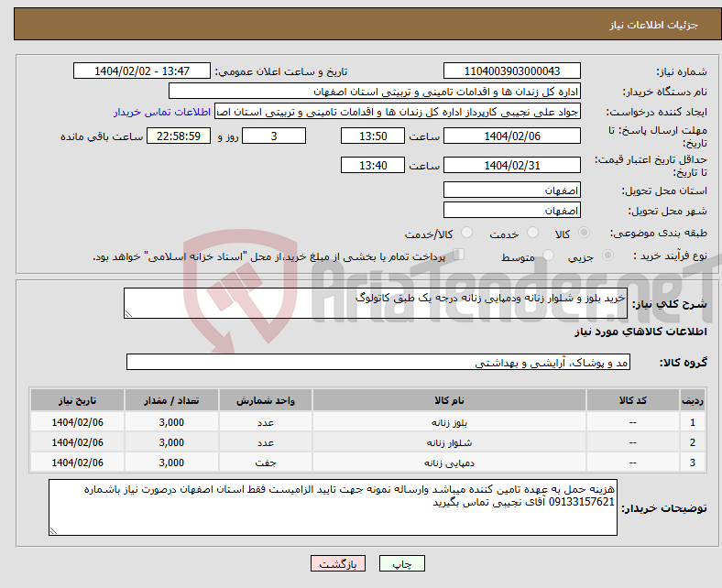Screen dimensions: 722x588
Task: Click the استان محل تحویل field
Action: (x=511, y=190)
